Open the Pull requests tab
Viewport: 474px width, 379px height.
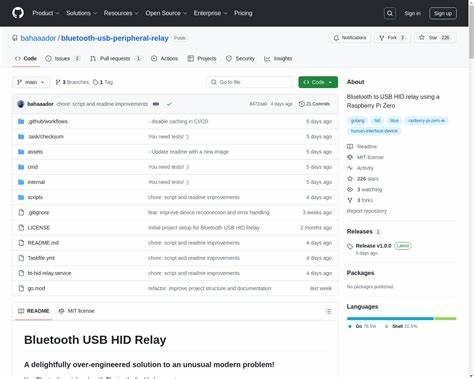(x=115, y=58)
